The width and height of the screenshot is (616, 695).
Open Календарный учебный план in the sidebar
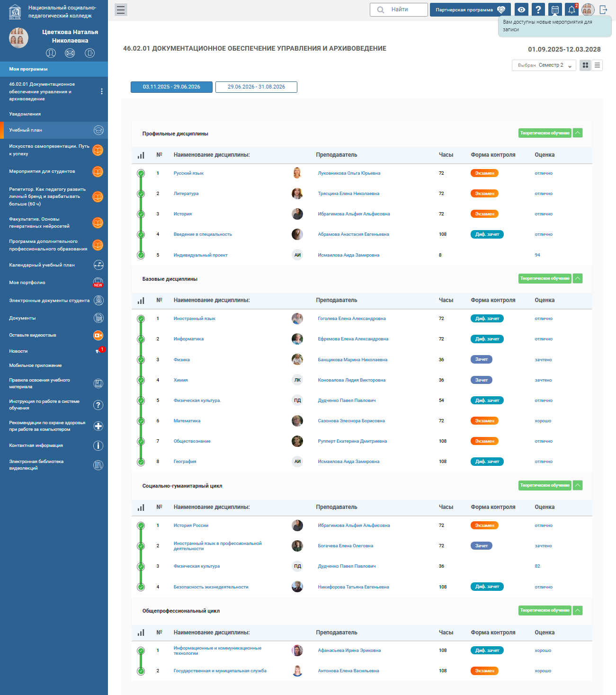42,265
